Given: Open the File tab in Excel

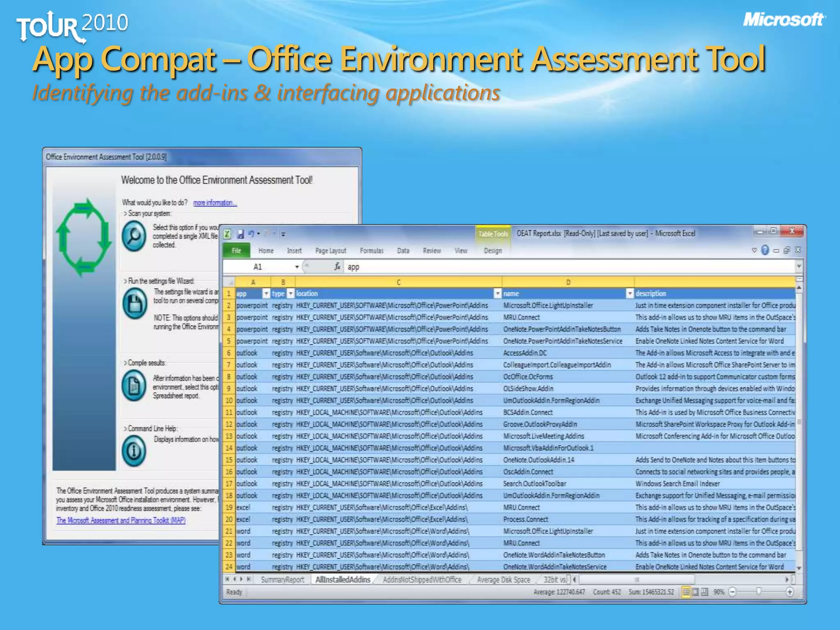Looking at the screenshot, I should pos(236,251).
